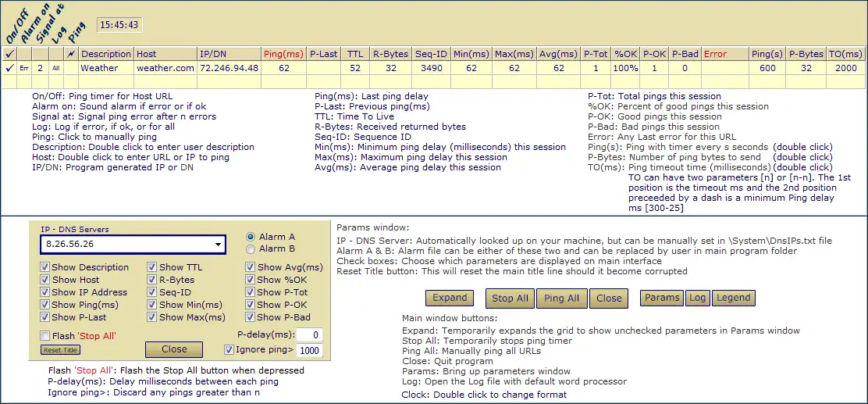
Task: Toggle the Show Host checkbox
Action: [44, 280]
